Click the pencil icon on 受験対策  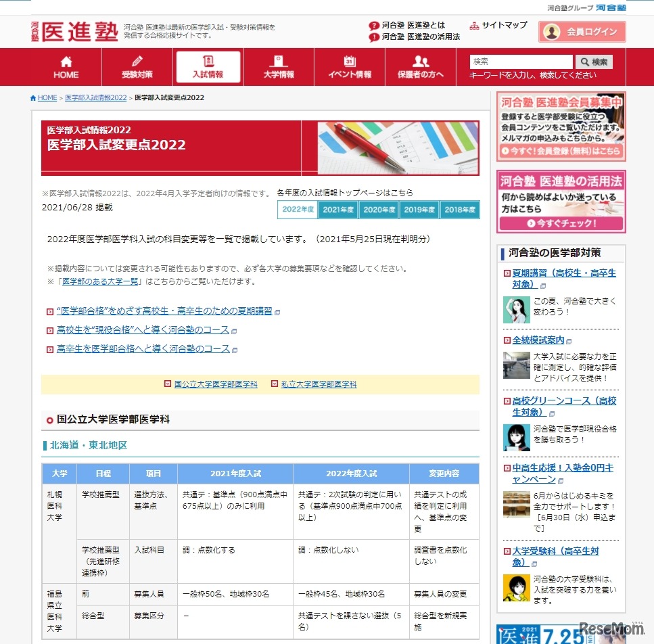137,60
